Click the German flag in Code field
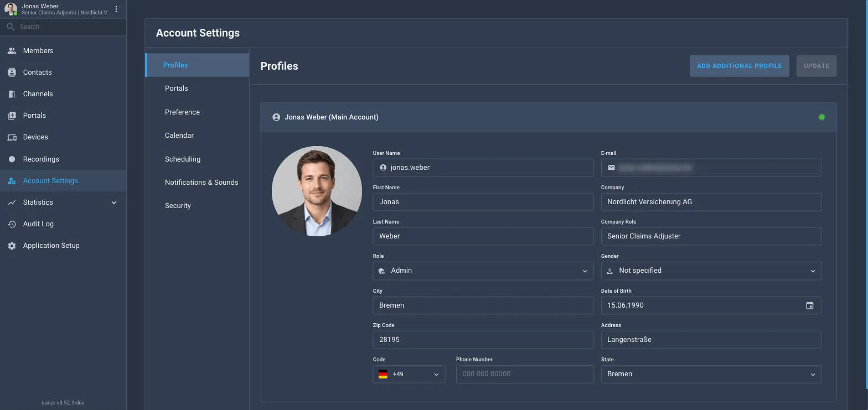The width and height of the screenshot is (868, 410). 383,375
